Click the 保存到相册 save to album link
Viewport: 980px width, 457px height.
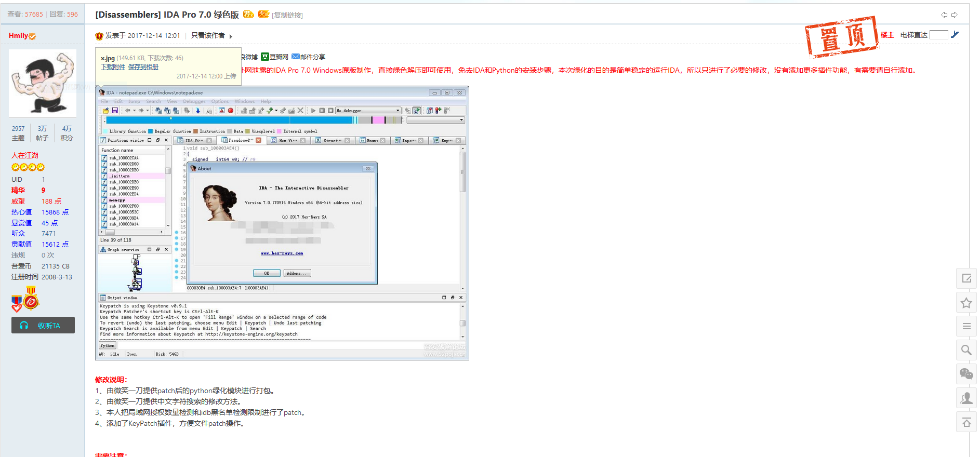tap(143, 67)
